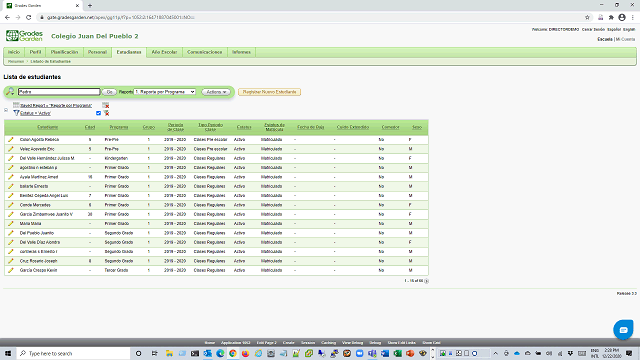Image resolution: width=640 pixels, height=360 pixels.
Task: Sort by the Grupo column header
Action: pyautogui.click(x=149, y=127)
